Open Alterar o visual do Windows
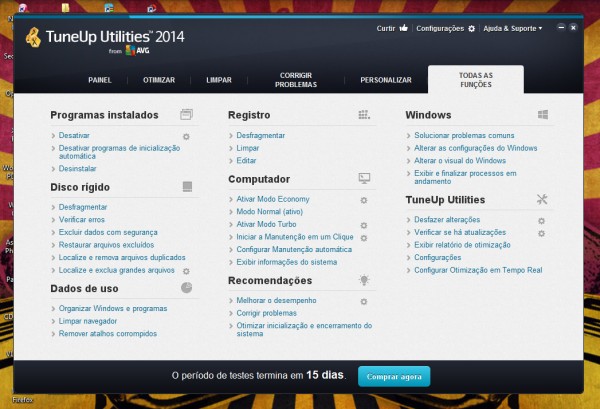 [x=460, y=161]
